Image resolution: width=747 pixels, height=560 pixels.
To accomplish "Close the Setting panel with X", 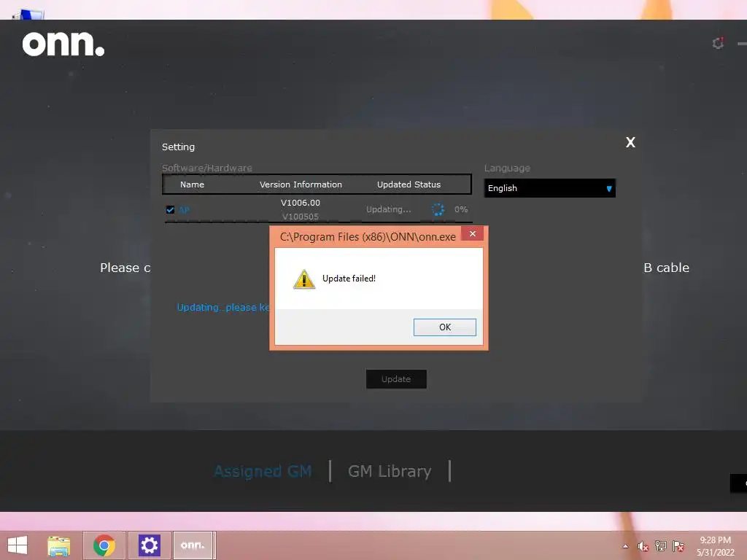I will pyautogui.click(x=630, y=142).
